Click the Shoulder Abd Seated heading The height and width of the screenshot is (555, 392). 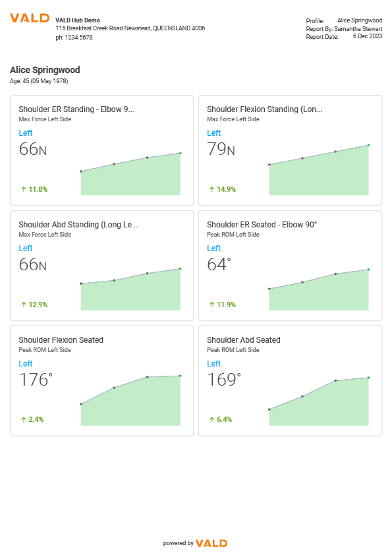click(x=243, y=340)
